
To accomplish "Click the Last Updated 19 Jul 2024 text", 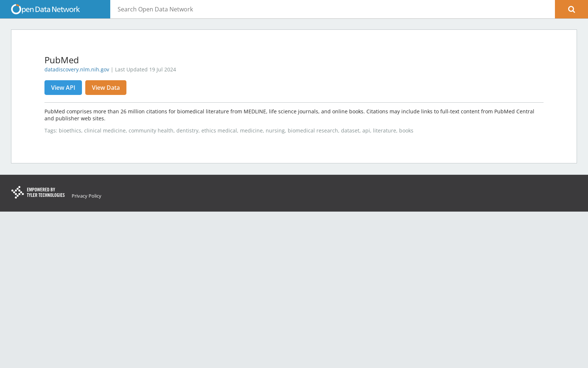I will pos(146,70).
